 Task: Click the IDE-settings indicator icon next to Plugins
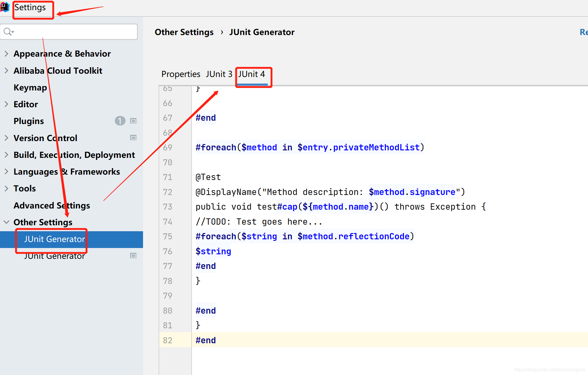coord(133,121)
